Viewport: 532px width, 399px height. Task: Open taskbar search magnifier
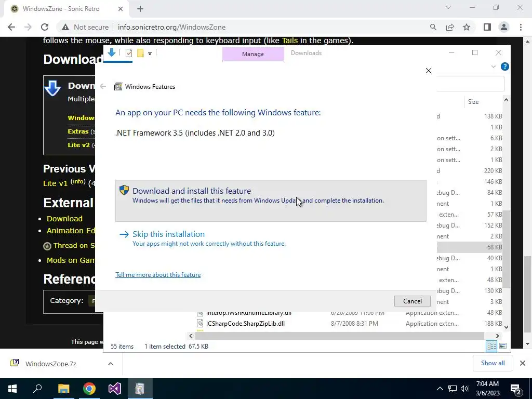click(37, 389)
